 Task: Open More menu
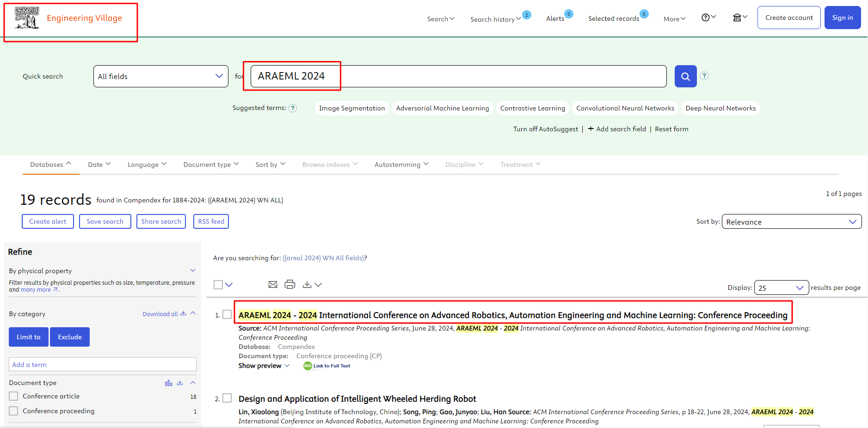(674, 19)
